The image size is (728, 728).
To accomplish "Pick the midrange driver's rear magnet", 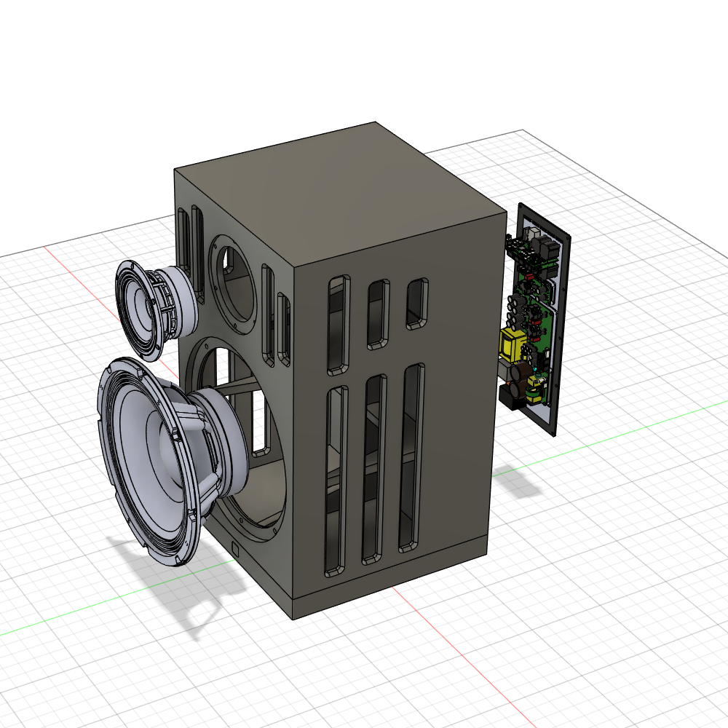I will [x=179, y=298].
